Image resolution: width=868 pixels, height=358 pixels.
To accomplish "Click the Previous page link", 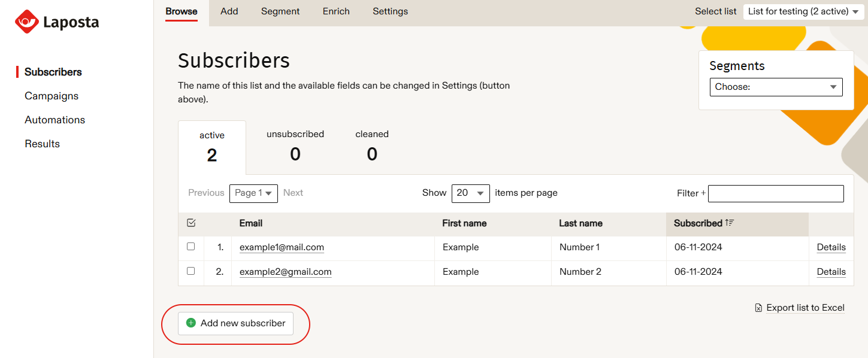I will [x=206, y=193].
